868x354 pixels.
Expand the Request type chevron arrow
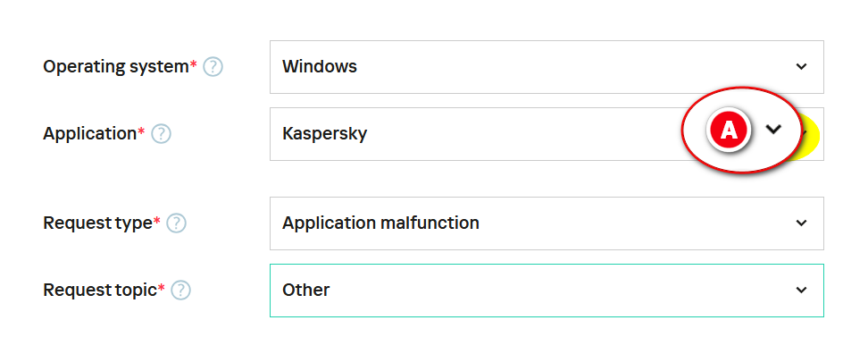tap(801, 223)
